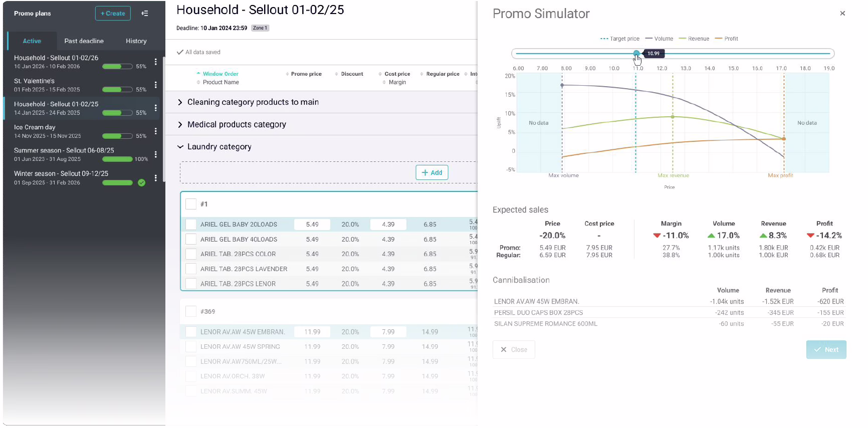The image size is (868, 428).
Task: Expand the Medical products category
Action: tap(180, 125)
